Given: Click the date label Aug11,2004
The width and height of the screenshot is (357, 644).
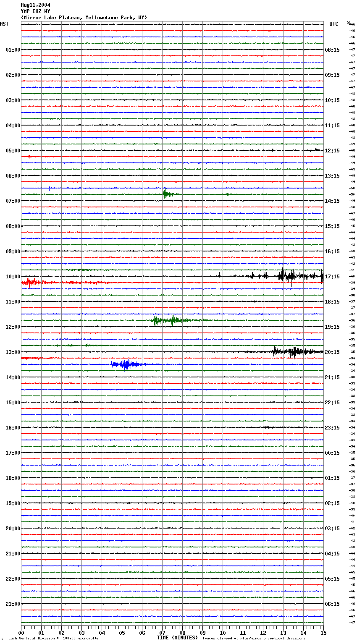Looking at the screenshot, I should pos(35,5).
